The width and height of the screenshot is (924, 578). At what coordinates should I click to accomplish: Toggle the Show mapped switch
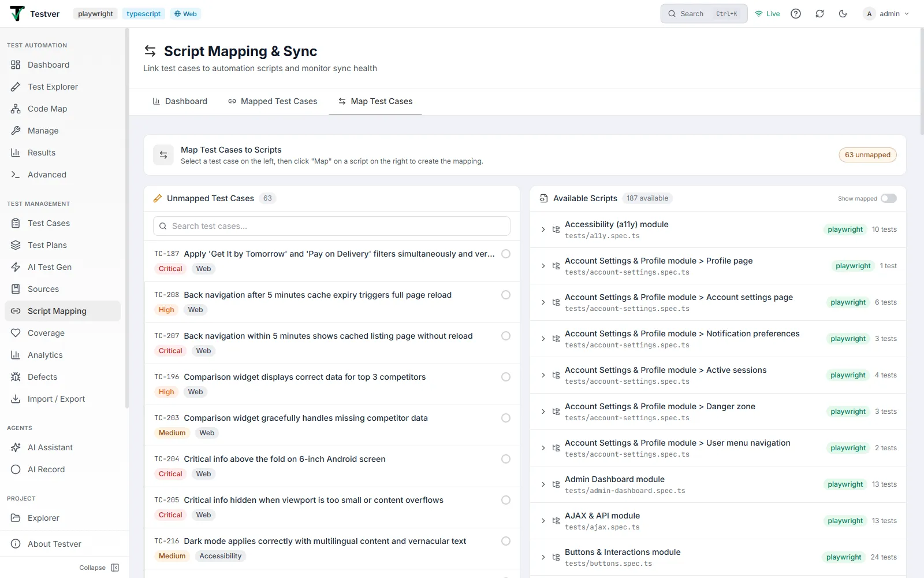tap(888, 198)
